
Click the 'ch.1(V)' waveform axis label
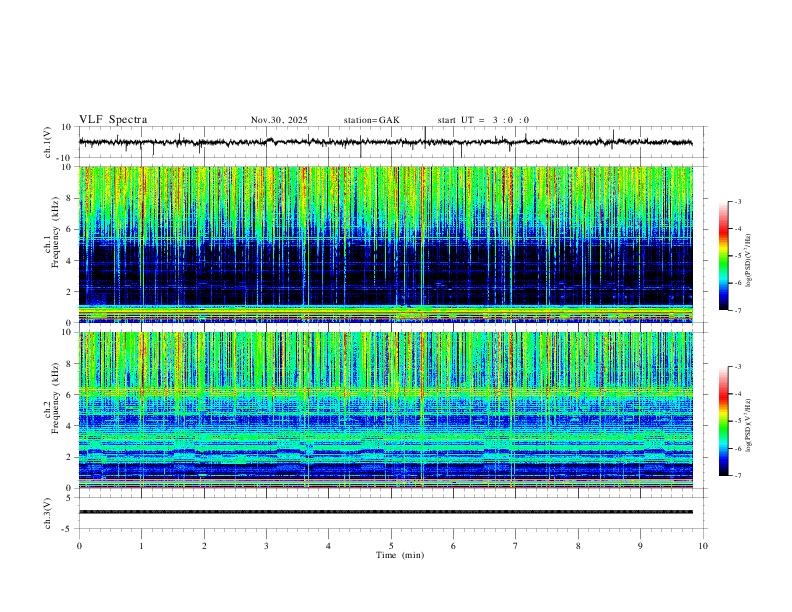coord(48,142)
